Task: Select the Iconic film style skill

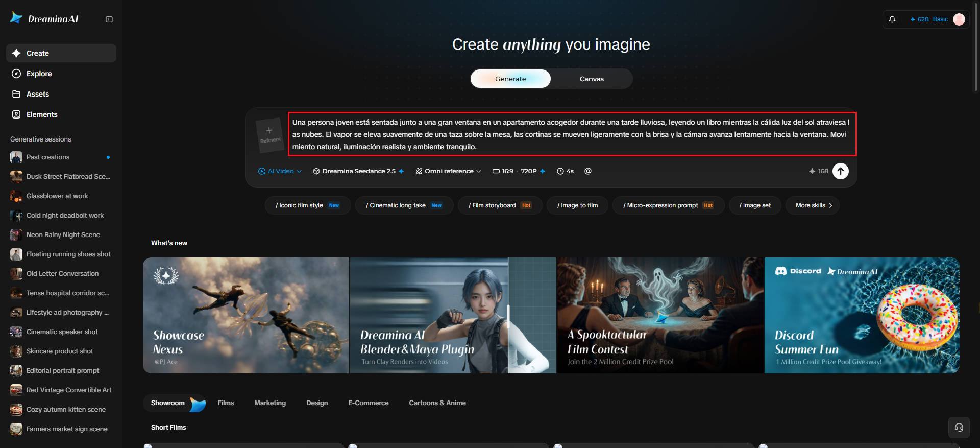Action: tap(308, 205)
